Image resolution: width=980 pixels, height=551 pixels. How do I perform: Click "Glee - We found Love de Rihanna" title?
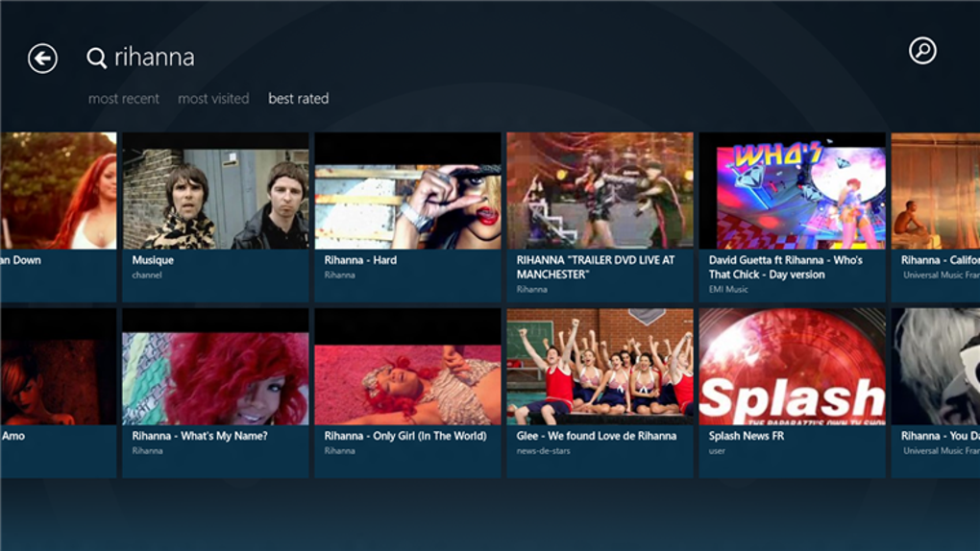click(597, 436)
